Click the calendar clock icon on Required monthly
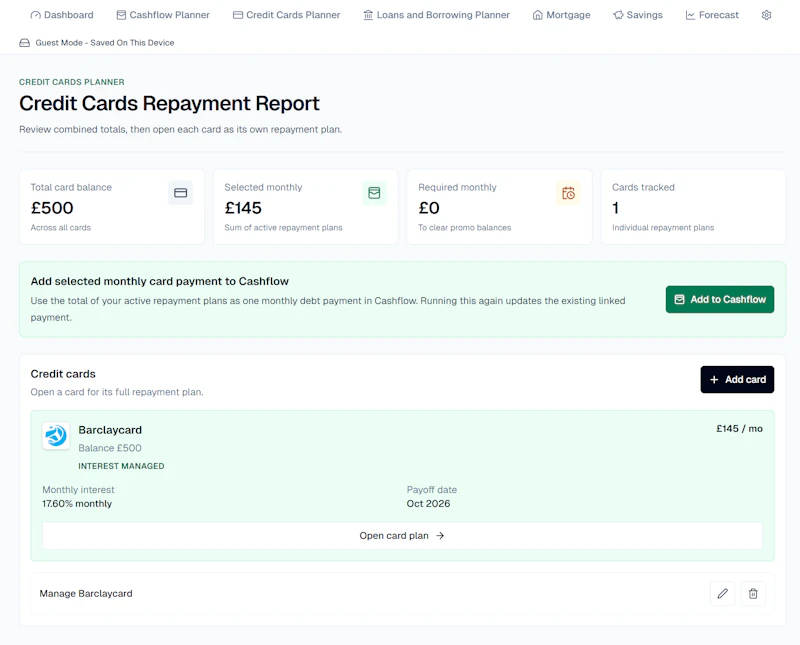The height and width of the screenshot is (645, 800). (x=568, y=193)
